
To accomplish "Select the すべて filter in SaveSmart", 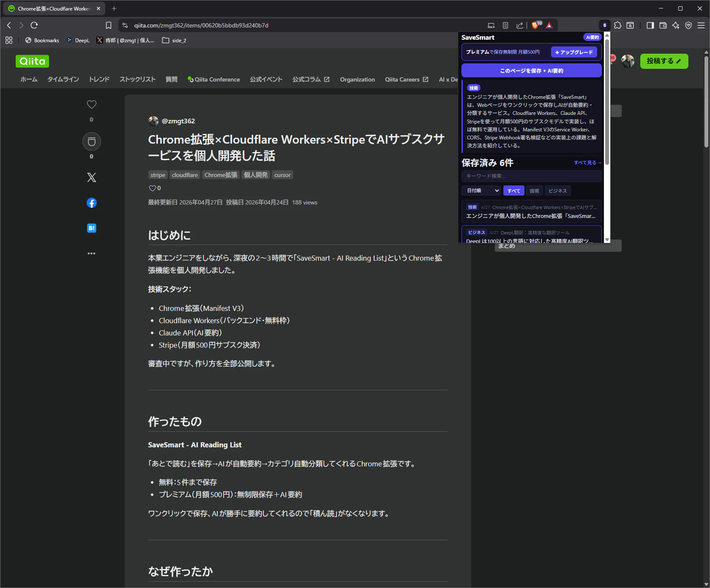I will tap(514, 191).
